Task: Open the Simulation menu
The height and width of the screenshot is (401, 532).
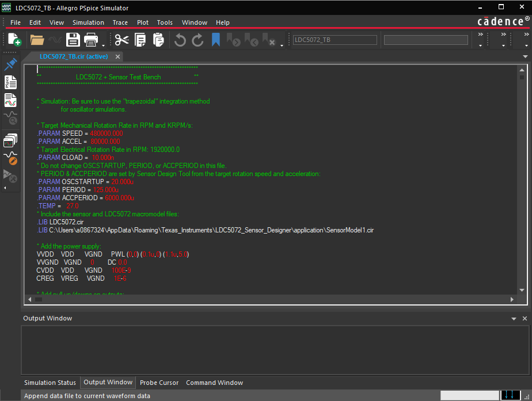Action: (x=88, y=22)
